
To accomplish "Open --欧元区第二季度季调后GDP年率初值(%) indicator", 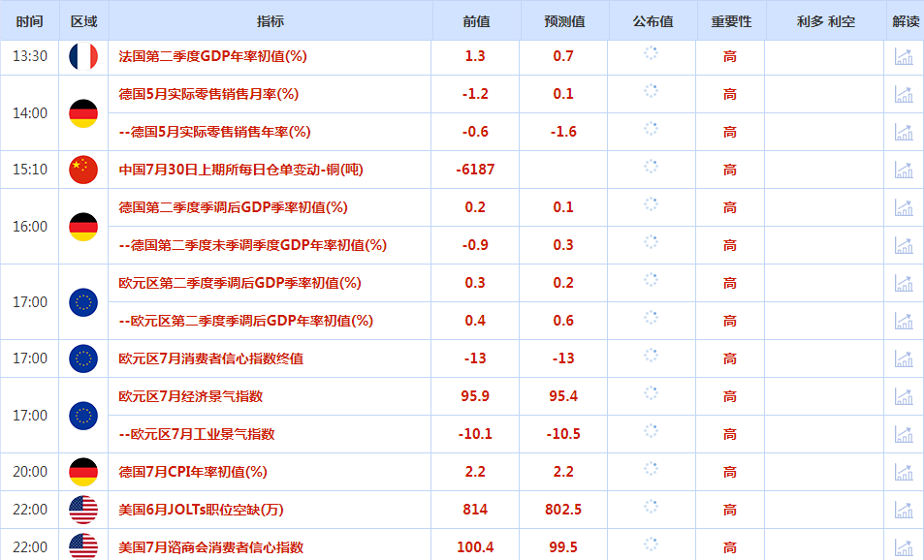I will click(x=246, y=321).
